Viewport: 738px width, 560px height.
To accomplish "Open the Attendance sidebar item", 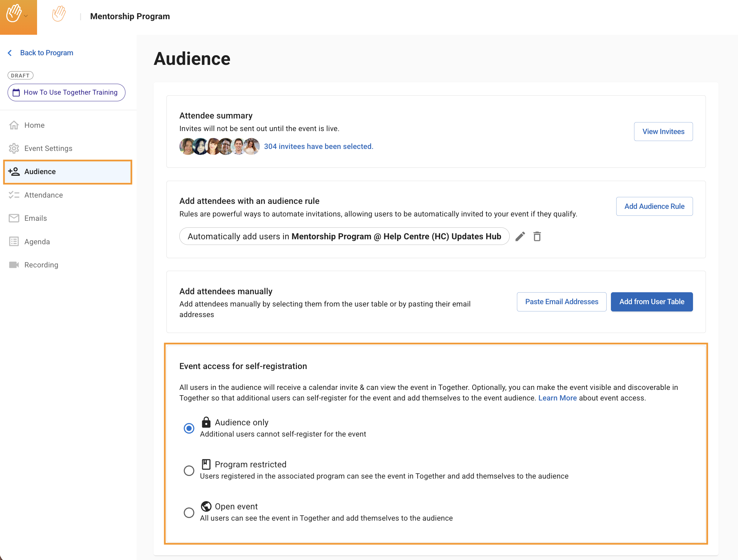I will (x=43, y=195).
